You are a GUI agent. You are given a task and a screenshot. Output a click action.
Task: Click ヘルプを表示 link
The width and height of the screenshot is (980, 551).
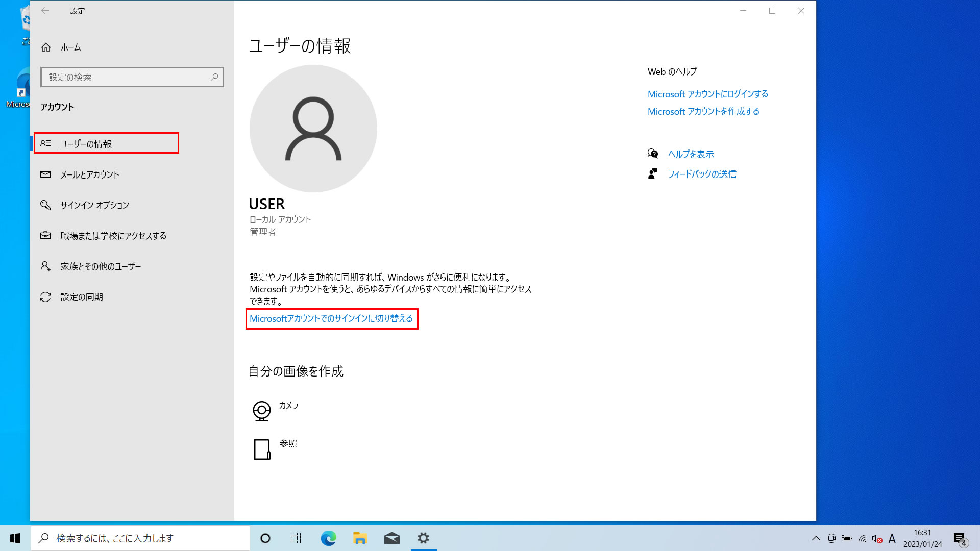(691, 154)
